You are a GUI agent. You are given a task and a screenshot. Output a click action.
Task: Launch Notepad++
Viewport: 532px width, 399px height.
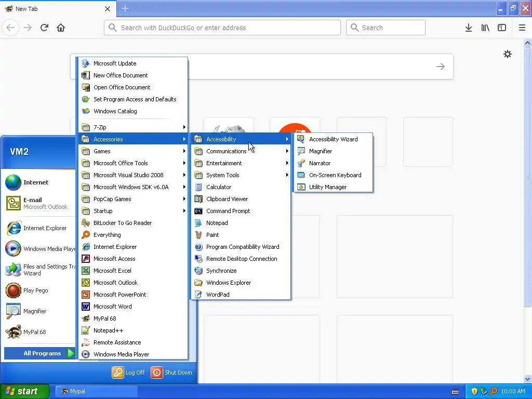coord(133,330)
